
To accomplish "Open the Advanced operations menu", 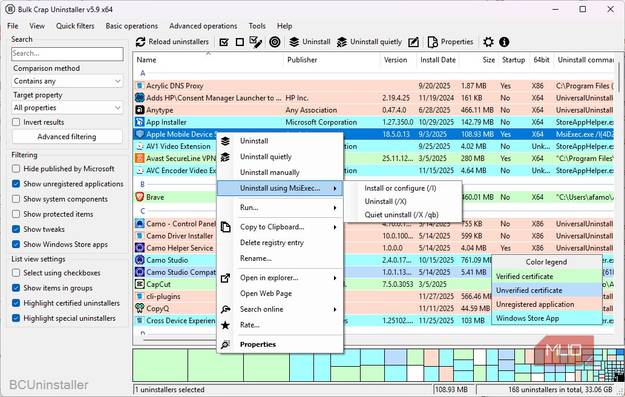I will [x=203, y=26].
